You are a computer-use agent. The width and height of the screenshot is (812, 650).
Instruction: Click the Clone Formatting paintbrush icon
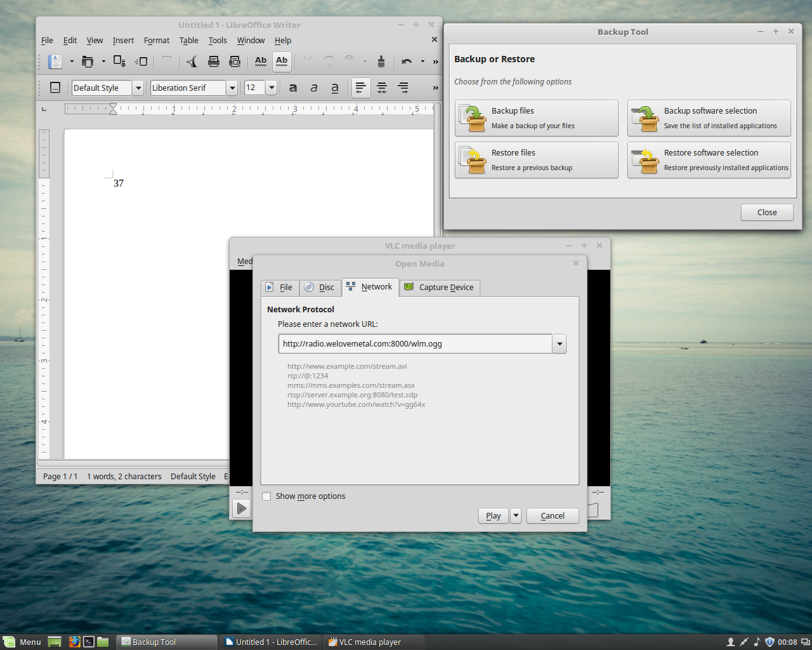click(x=381, y=62)
